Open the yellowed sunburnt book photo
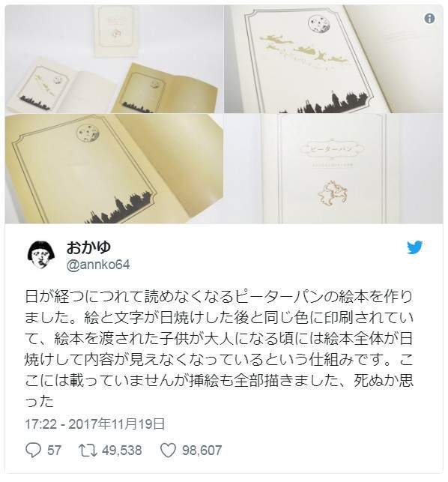The image size is (448, 482). click(114, 169)
